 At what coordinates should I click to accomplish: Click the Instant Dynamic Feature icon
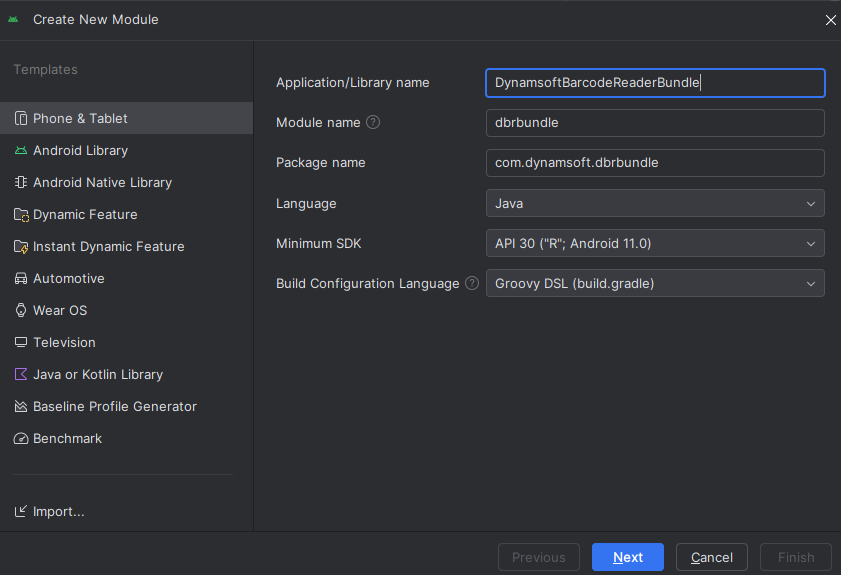click(x=21, y=247)
